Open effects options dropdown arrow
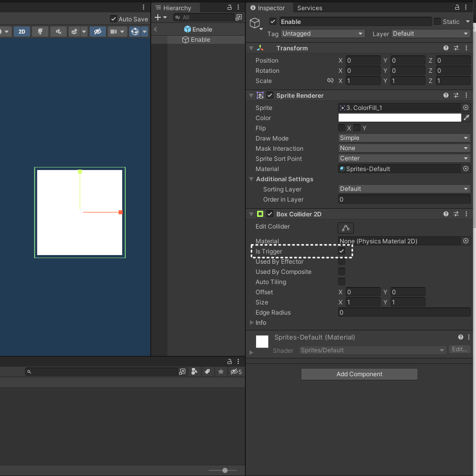Screen dimensions: 476x476 coord(84,32)
